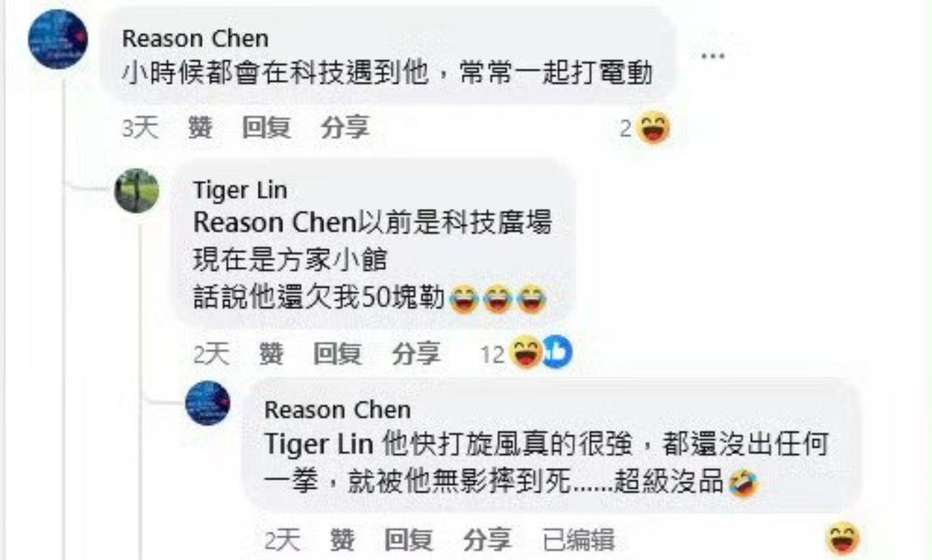Open the Tiger Lin mention in the last reply
The width and height of the screenshot is (932, 560).
[x=319, y=445]
